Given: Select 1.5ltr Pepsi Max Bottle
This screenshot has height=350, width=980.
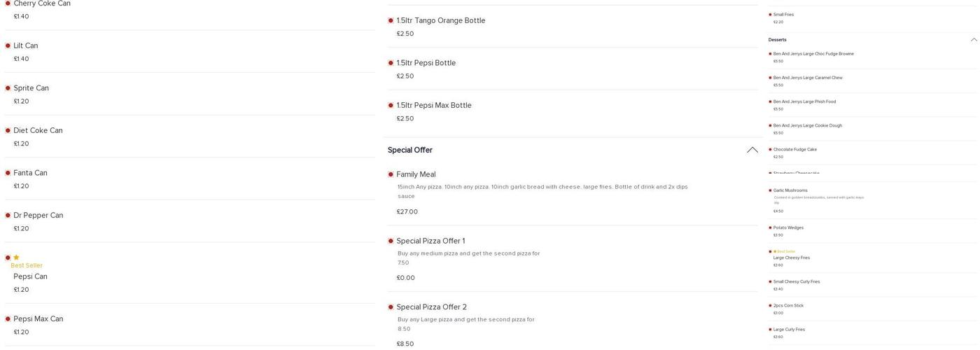Looking at the screenshot, I should point(433,106).
